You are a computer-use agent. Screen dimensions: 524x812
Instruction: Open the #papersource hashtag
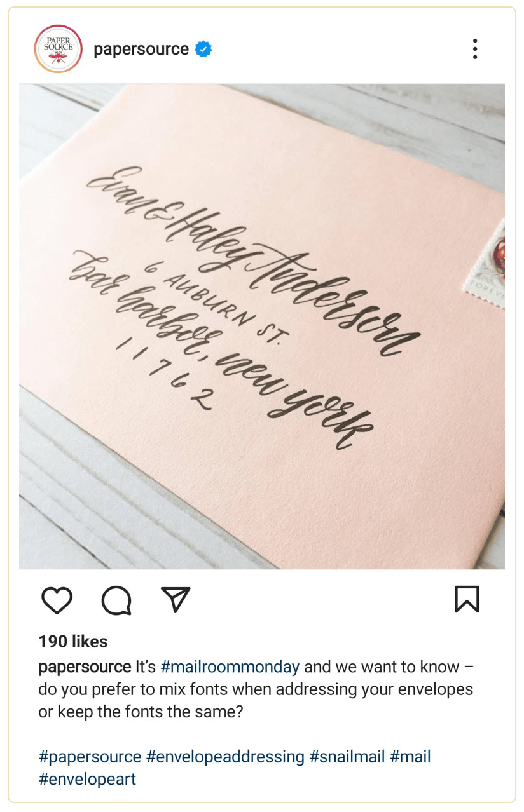90,757
